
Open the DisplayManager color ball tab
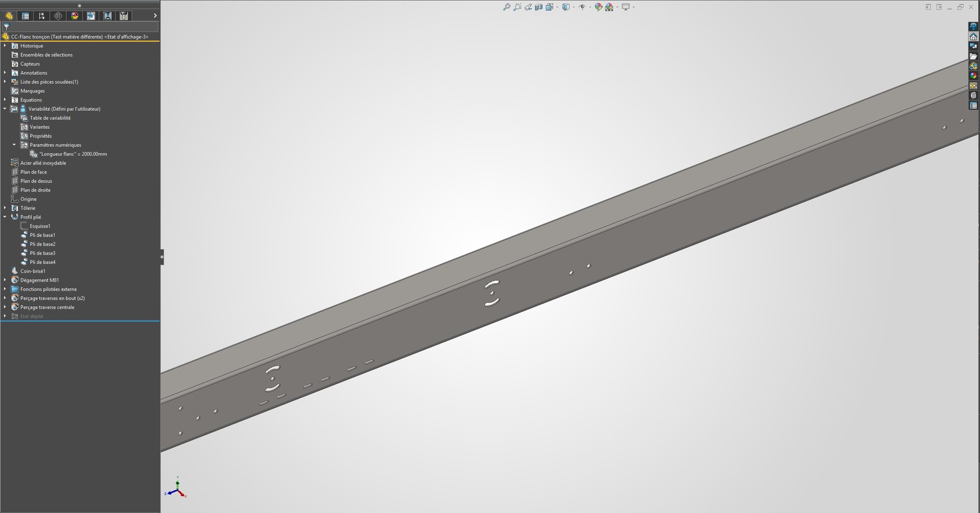click(x=75, y=16)
